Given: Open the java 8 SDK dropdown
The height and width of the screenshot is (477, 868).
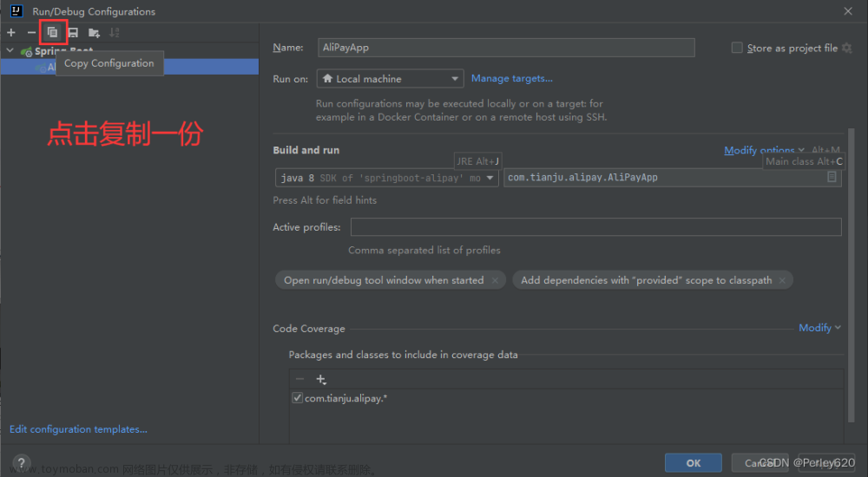Looking at the screenshot, I should pyautogui.click(x=387, y=178).
